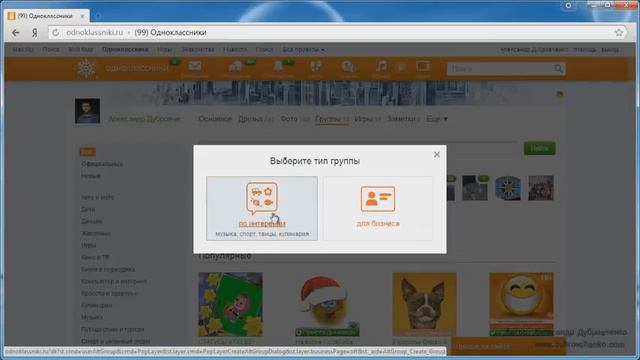
Task: Open the dog picture group thumbnail
Action: pos(424,304)
